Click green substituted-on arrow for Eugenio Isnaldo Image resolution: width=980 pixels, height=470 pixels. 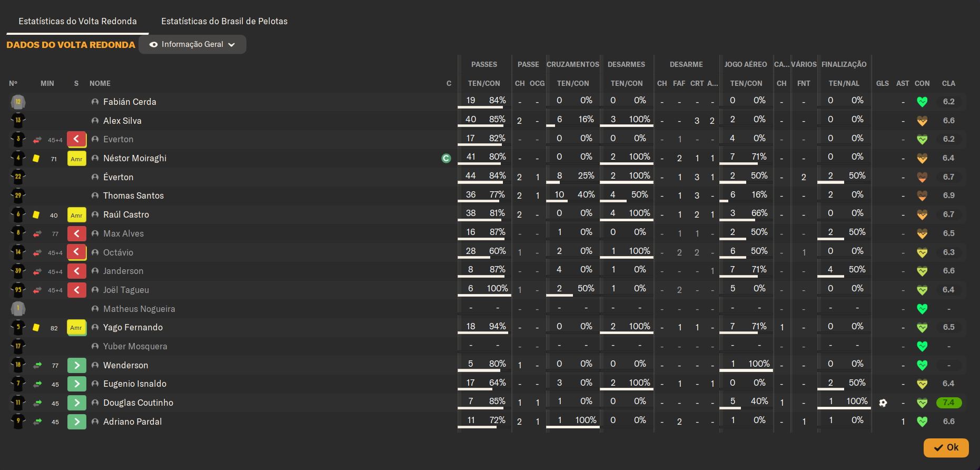[77, 384]
